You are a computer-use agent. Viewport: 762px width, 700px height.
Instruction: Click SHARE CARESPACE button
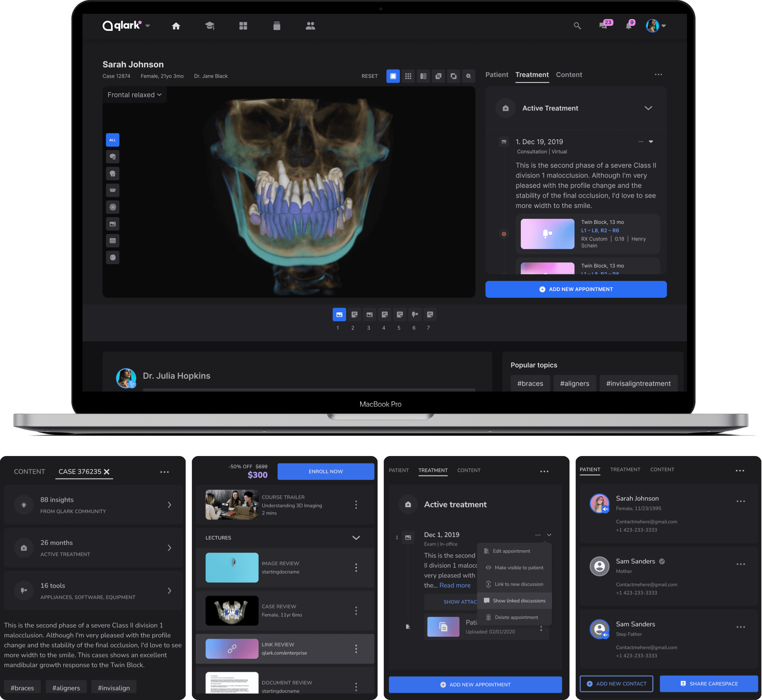click(x=709, y=684)
